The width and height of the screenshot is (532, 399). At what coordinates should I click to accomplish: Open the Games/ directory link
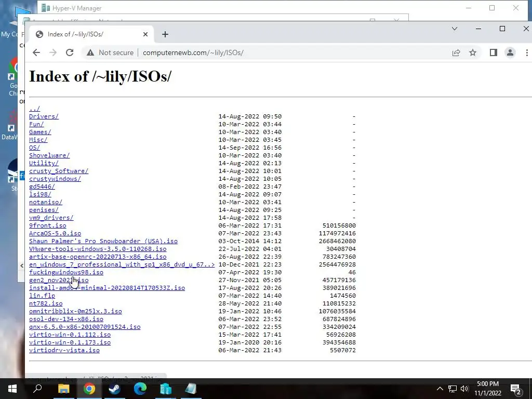pos(40,132)
